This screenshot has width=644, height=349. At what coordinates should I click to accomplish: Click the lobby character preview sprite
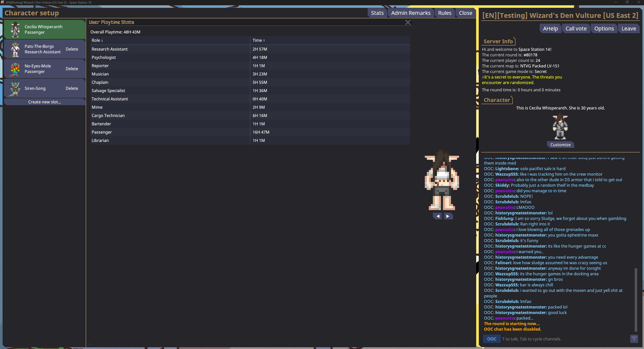[x=560, y=127]
